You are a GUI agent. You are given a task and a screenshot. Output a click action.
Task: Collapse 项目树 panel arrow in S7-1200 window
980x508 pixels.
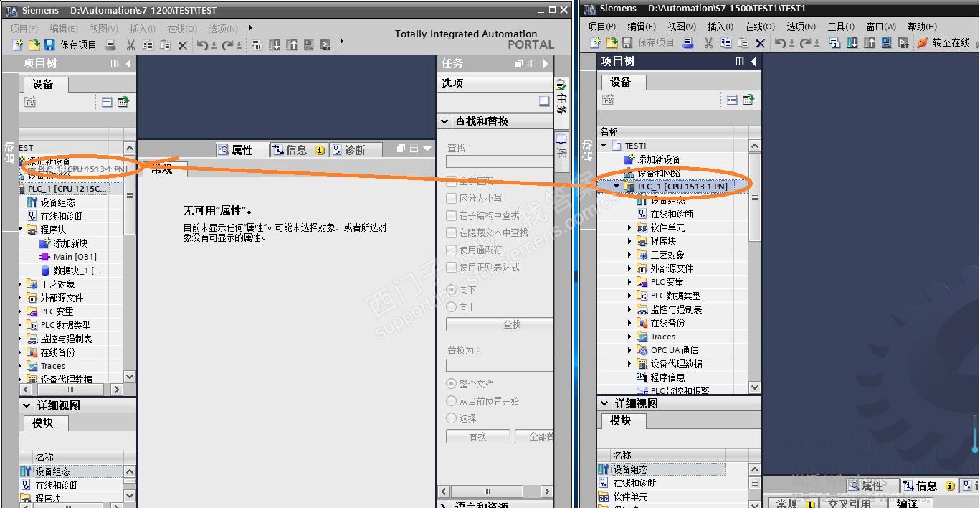point(128,64)
